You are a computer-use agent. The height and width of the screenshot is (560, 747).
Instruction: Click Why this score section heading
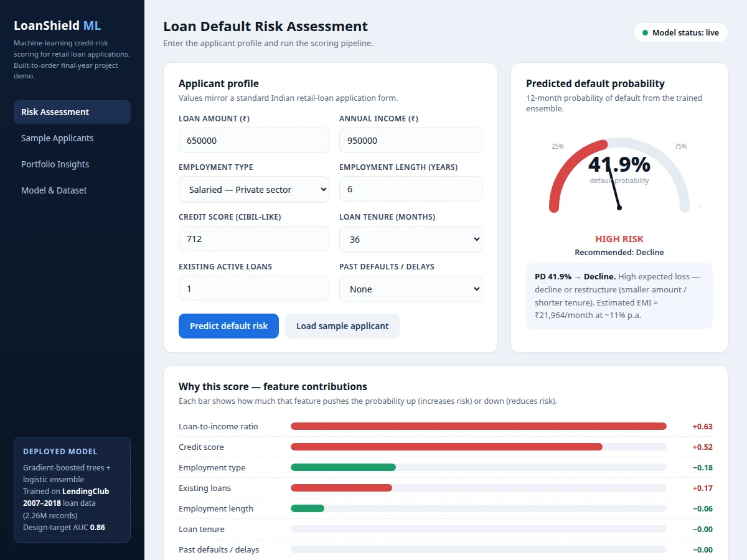tap(273, 386)
